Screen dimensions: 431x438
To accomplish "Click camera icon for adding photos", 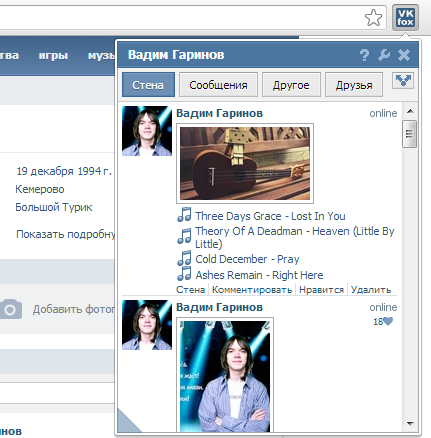I will pyautogui.click(x=11, y=309).
